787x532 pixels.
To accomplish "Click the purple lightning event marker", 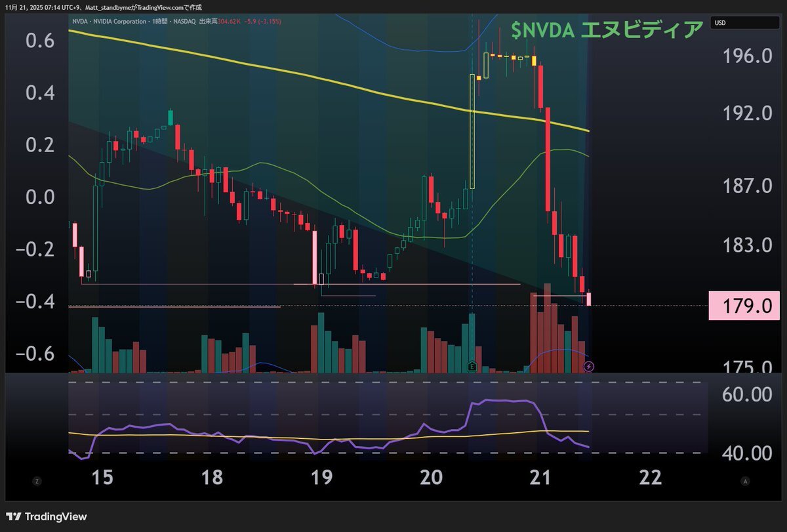I will click(589, 366).
